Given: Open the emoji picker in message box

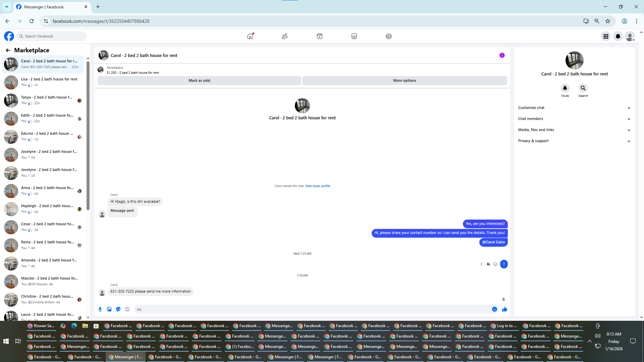Looking at the screenshot, I should click(494, 309).
